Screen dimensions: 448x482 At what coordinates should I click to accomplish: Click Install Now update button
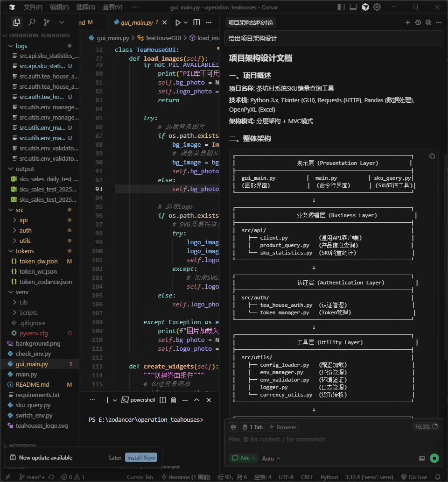click(x=141, y=457)
